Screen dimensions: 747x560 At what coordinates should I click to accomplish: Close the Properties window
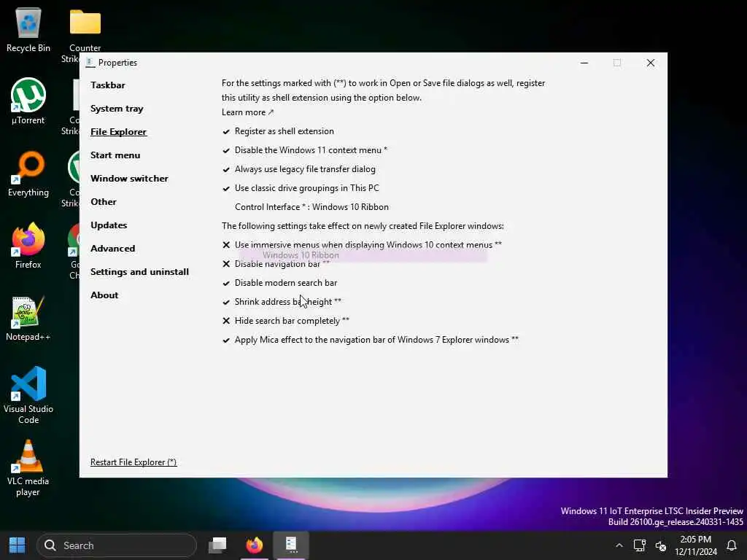coord(650,63)
